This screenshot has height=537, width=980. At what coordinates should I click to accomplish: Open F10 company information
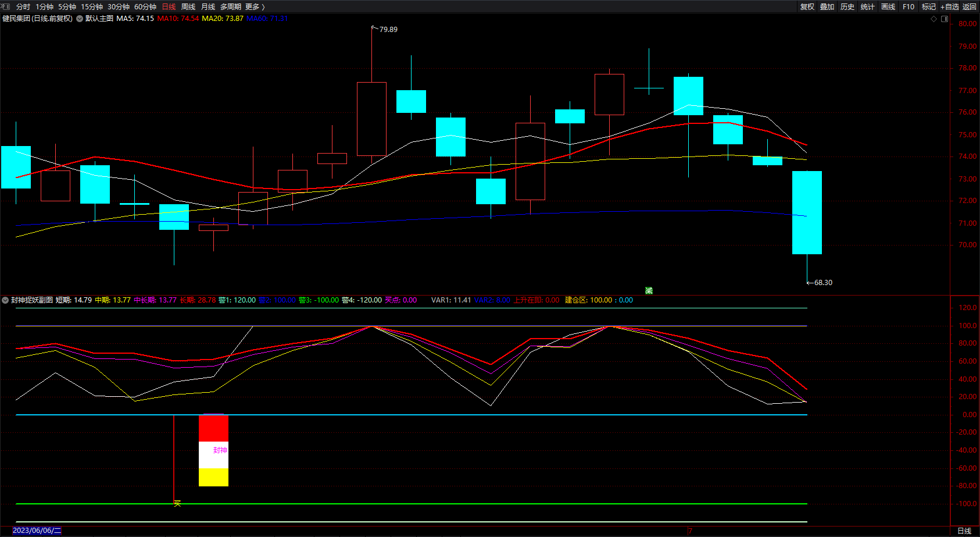coord(909,7)
